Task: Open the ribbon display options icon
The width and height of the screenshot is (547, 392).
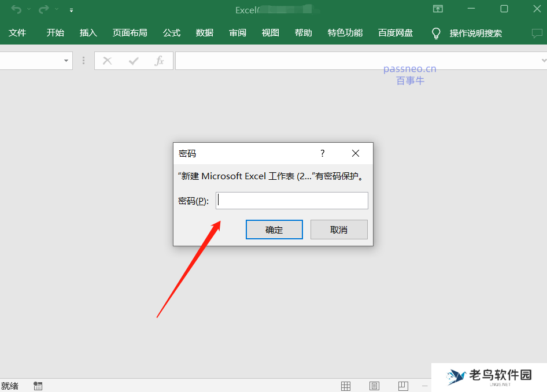Action: [x=438, y=9]
